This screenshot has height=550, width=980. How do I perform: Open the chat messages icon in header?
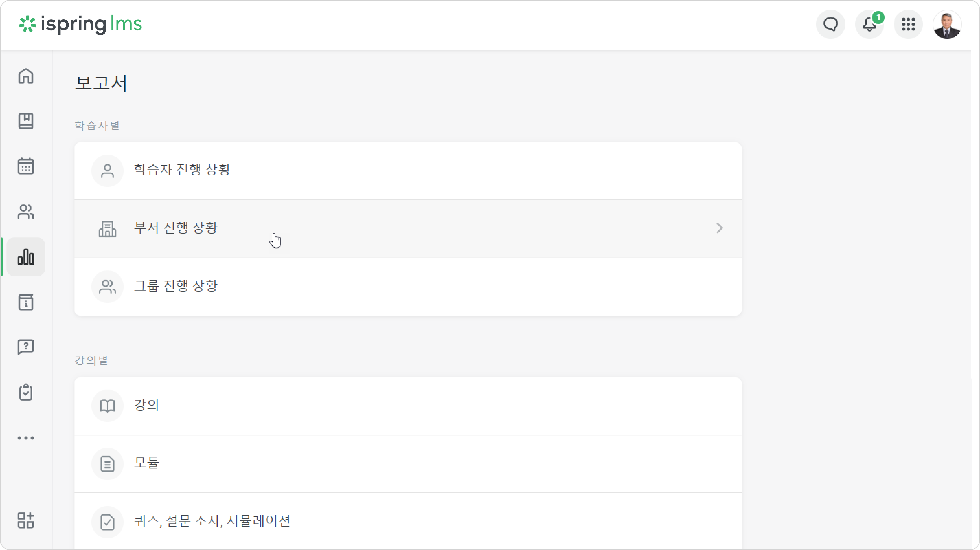click(x=831, y=24)
